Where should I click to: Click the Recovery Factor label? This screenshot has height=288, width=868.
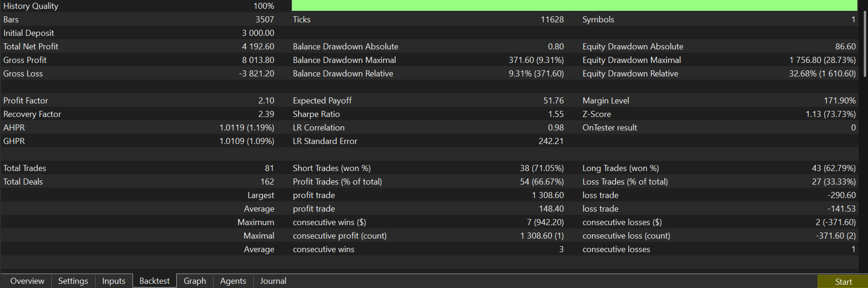pyautogui.click(x=32, y=114)
